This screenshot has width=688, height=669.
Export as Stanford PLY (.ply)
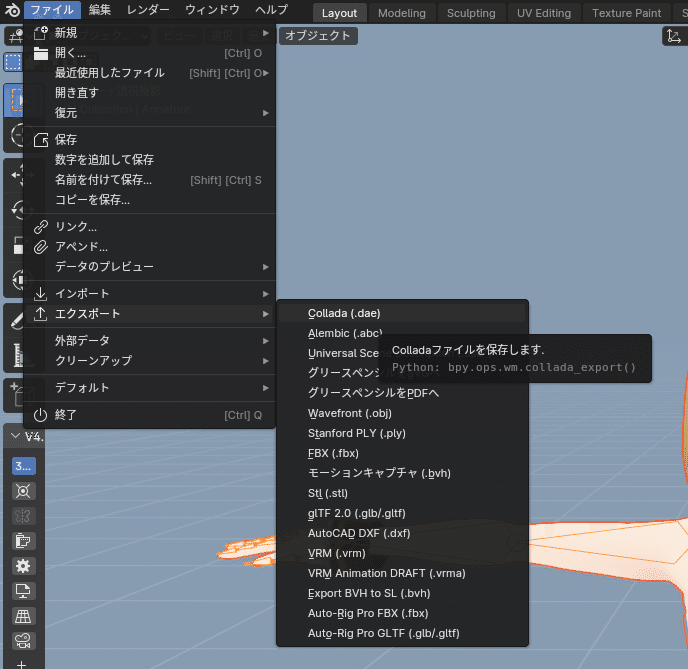(x=402, y=433)
